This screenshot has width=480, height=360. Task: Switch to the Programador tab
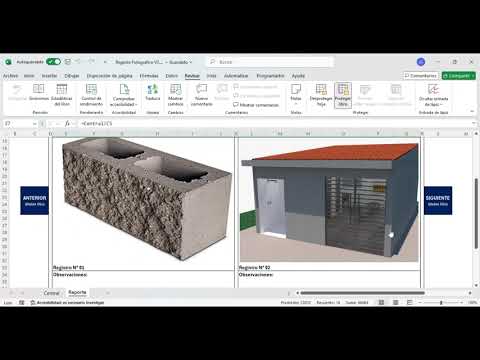click(270, 76)
